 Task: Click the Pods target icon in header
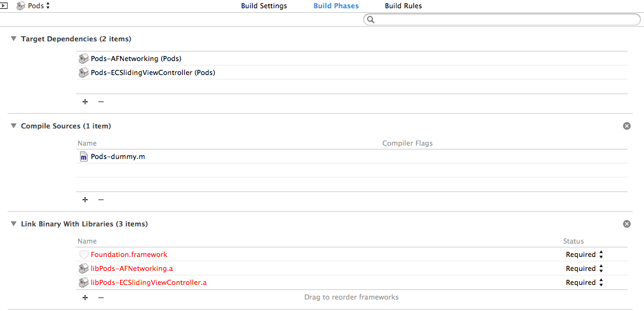pyautogui.click(x=21, y=6)
